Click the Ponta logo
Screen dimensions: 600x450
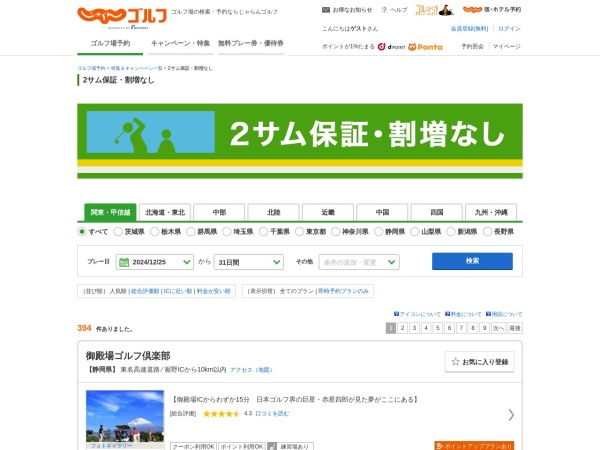(426, 47)
